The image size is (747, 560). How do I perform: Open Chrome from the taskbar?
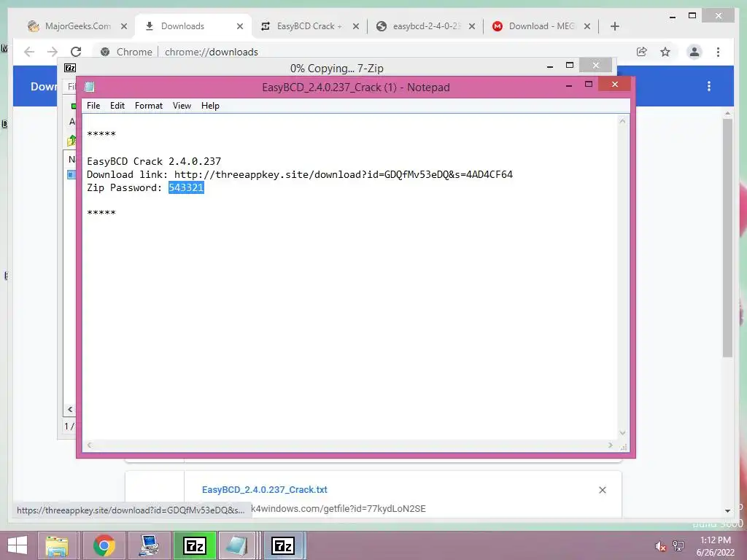click(104, 545)
